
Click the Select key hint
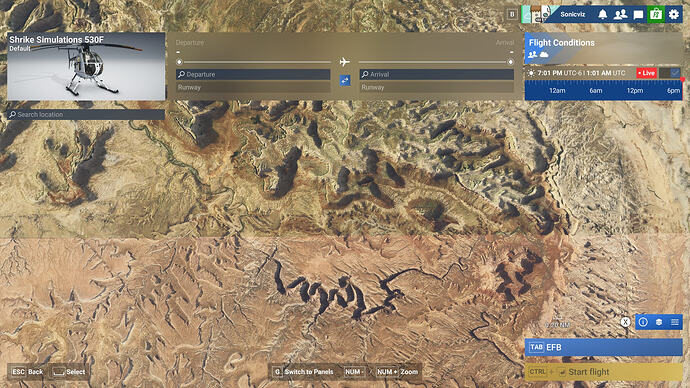pyautogui.click(x=69, y=372)
